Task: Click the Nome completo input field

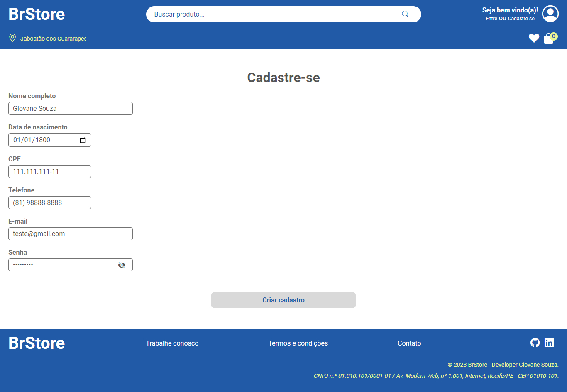Action: click(x=71, y=108)
